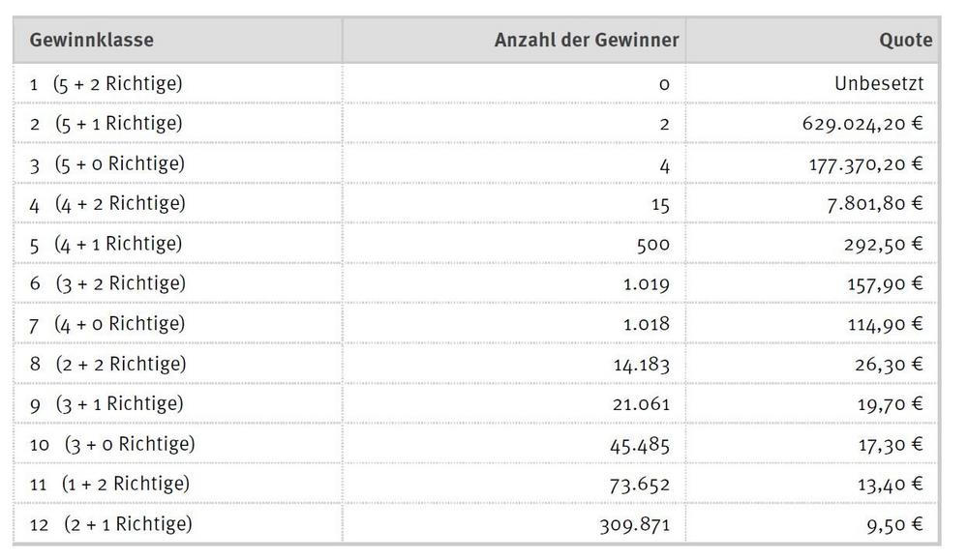The width and height of the screenshot is (968, 560).
Task: Click the Anzahl der Gewinner header
Action: tap(587, 40)
